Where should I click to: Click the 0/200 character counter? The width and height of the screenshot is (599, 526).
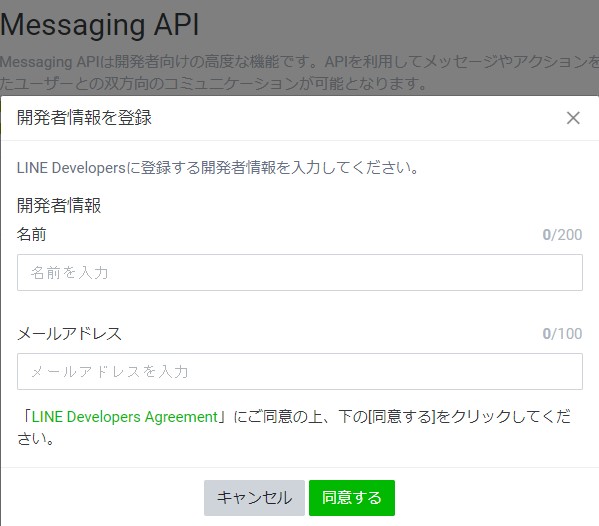tap(562, 235)
